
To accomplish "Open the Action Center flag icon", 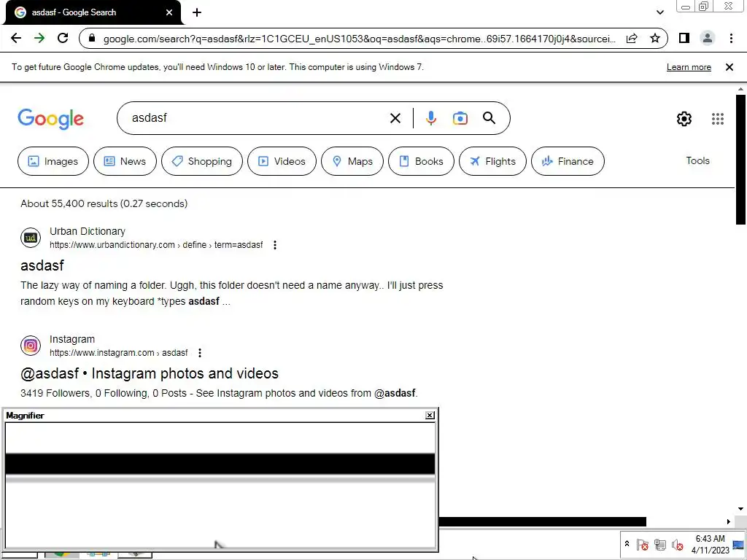I will pyautogui.click(x=642, y=544).
